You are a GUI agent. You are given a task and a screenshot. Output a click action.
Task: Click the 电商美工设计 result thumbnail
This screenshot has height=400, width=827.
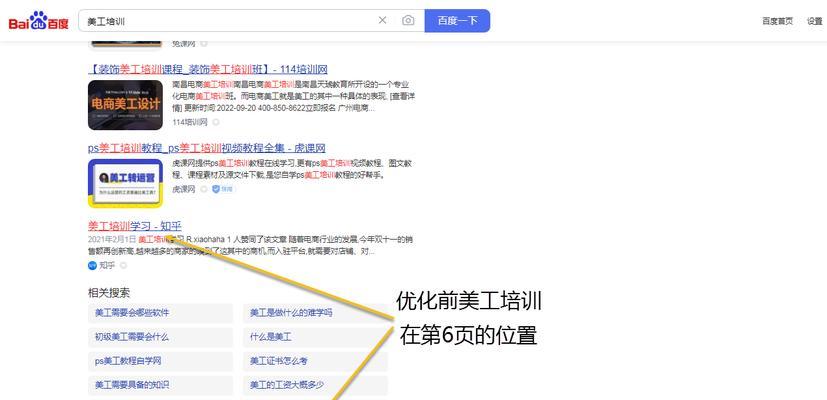click(x=125, y=105)
